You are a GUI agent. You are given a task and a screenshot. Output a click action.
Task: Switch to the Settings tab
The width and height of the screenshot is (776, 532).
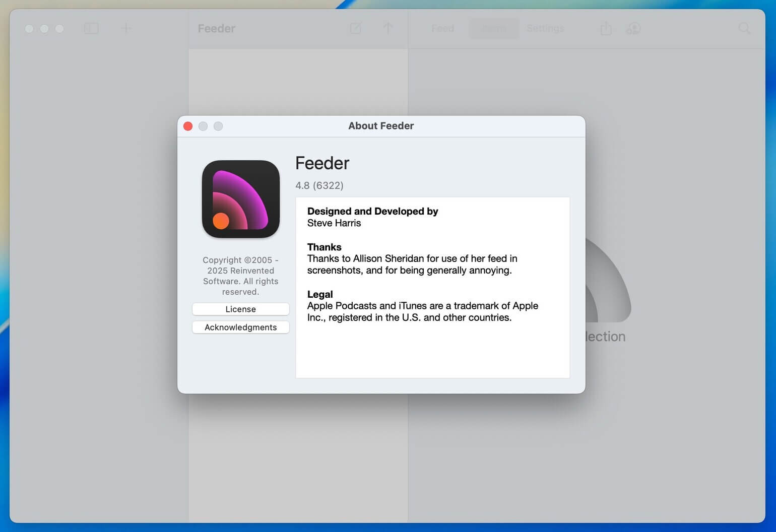545,29
